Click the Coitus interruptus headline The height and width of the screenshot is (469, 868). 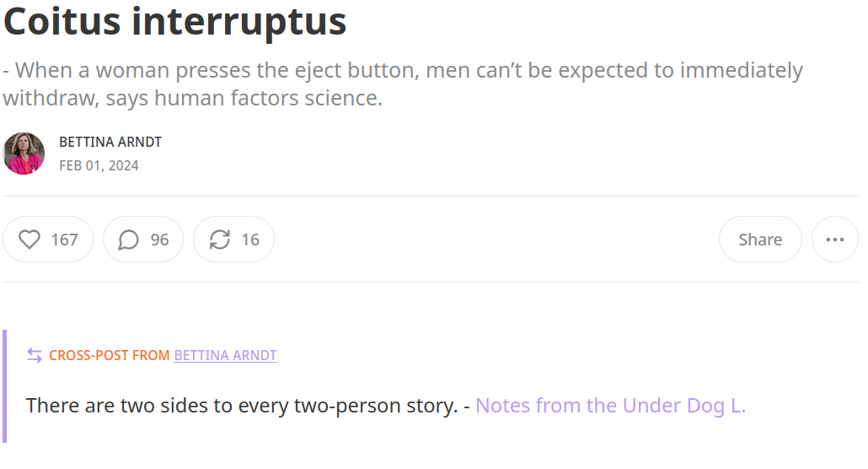tap(175, 22)
